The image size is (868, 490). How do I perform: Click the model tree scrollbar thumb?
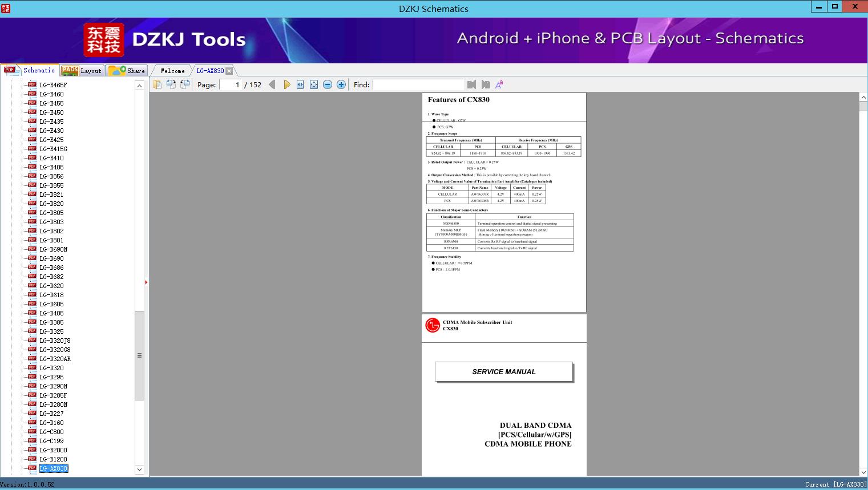pos(139,355)
